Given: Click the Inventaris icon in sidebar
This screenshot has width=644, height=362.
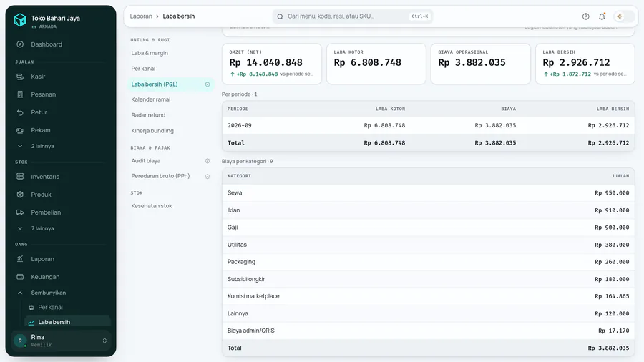Looking at the screenshot, I should pyautogui.click(x=20, y=177).
